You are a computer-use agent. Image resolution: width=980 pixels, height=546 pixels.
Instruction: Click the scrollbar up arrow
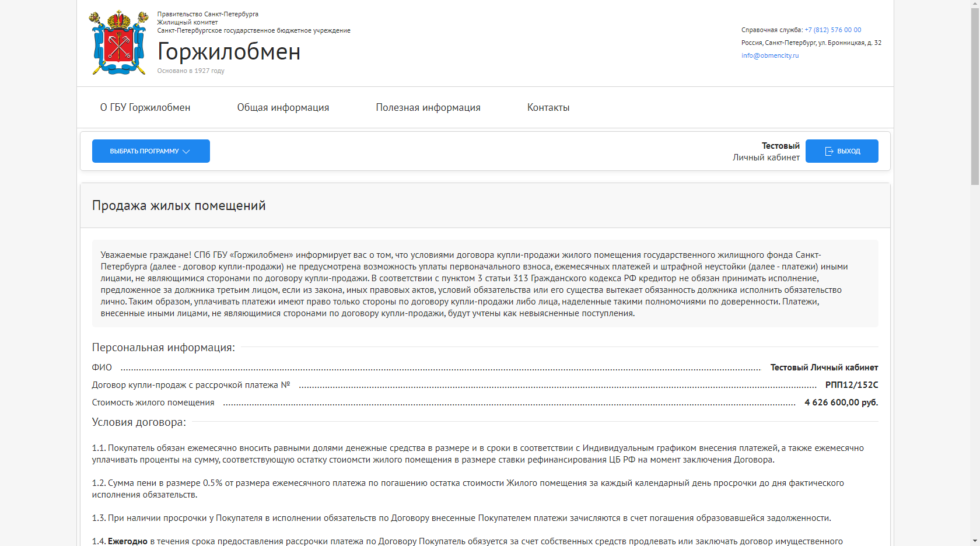pyautogui.click(x=975, y=4)
